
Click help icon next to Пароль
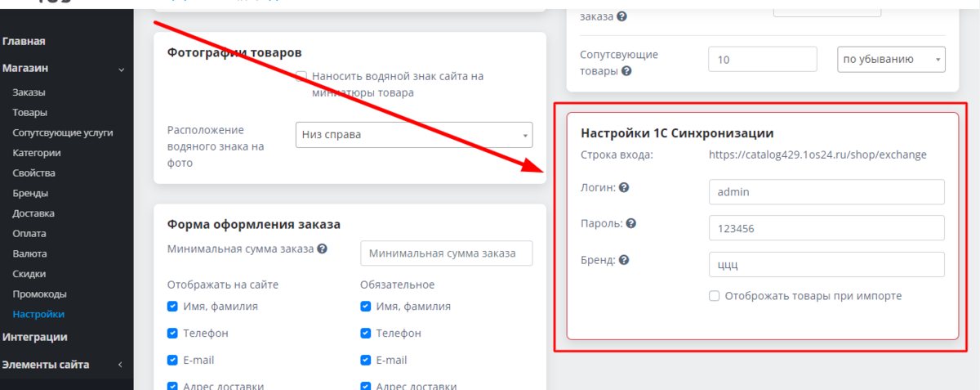pyautogui.click(x=631, y=223)
